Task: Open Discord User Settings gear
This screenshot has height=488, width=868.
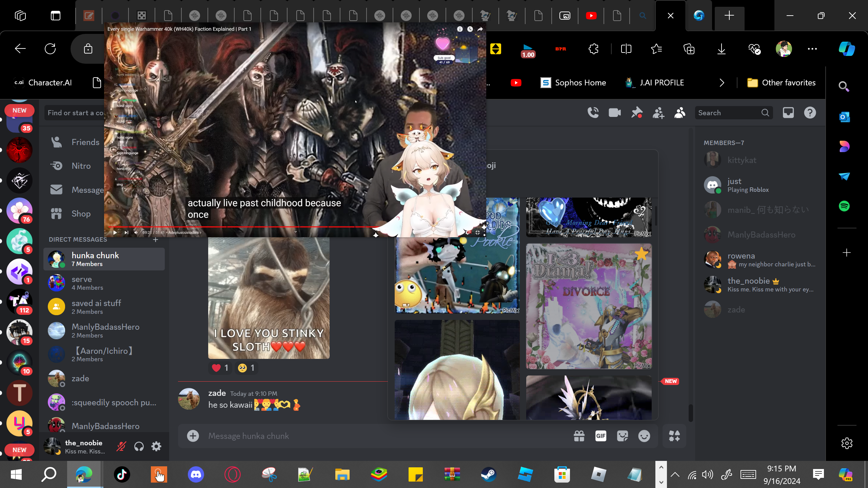Action: (x=156, y=447)
